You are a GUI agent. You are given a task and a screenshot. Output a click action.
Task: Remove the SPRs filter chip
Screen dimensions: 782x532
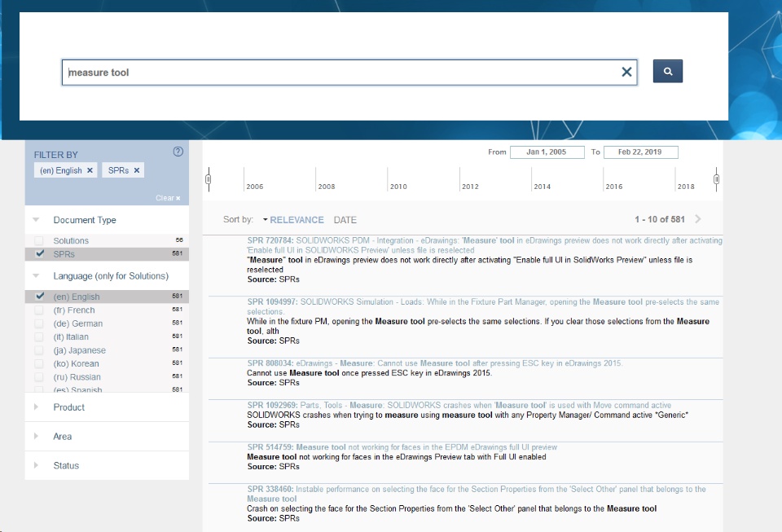(137, 170)
